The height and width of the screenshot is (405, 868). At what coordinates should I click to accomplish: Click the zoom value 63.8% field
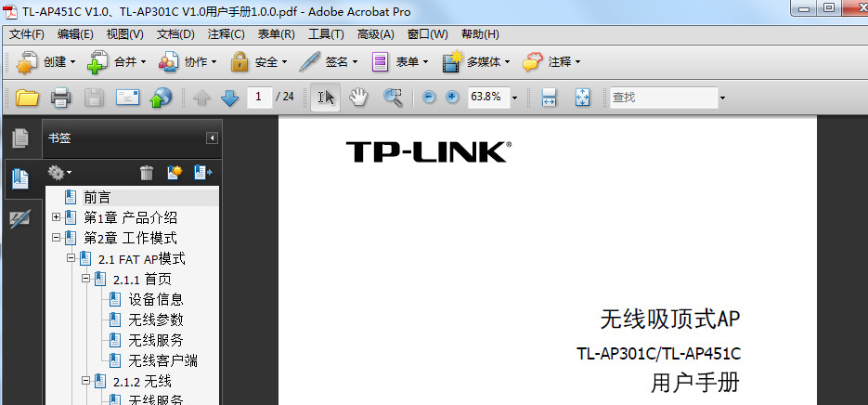tap(489, 97)
